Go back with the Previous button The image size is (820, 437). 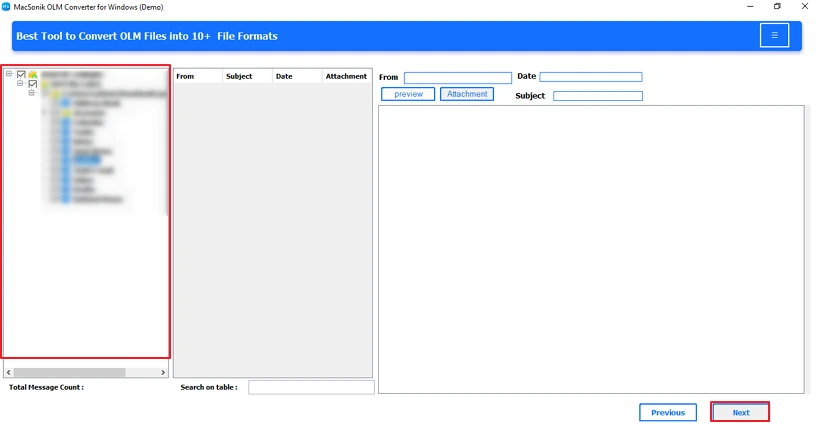pos(667,412)
